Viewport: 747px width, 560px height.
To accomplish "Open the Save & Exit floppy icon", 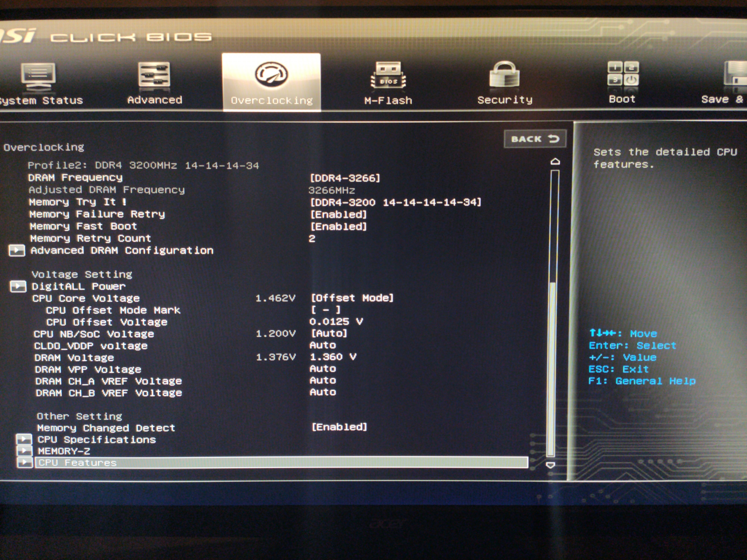I will (736, 73).
